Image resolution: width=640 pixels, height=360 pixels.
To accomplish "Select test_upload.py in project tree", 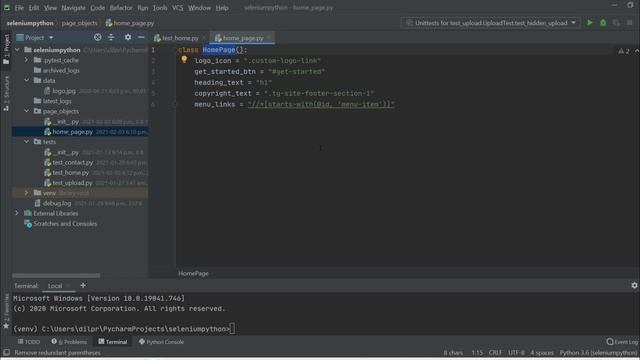I will (72, 182).
